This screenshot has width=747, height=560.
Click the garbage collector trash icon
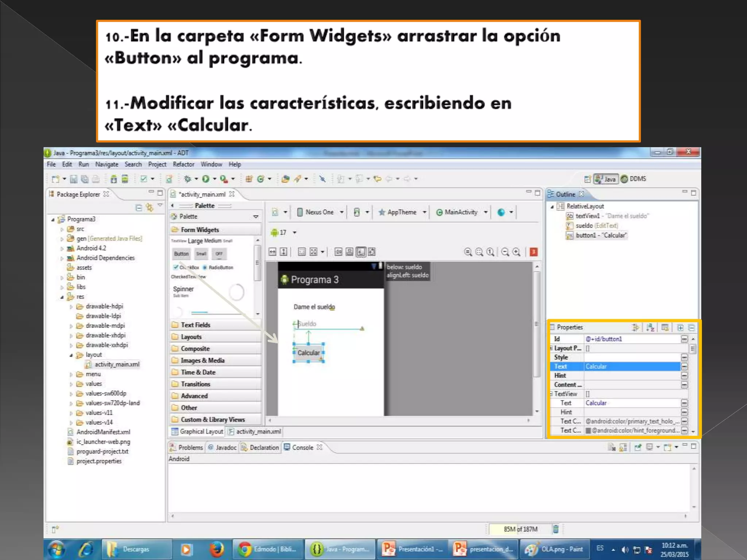coord(556,529)
